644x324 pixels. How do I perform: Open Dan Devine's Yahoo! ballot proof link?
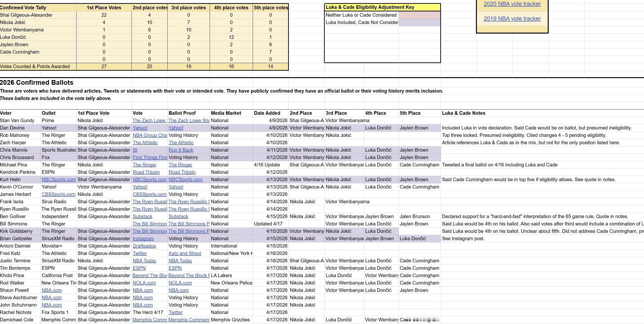176,128
